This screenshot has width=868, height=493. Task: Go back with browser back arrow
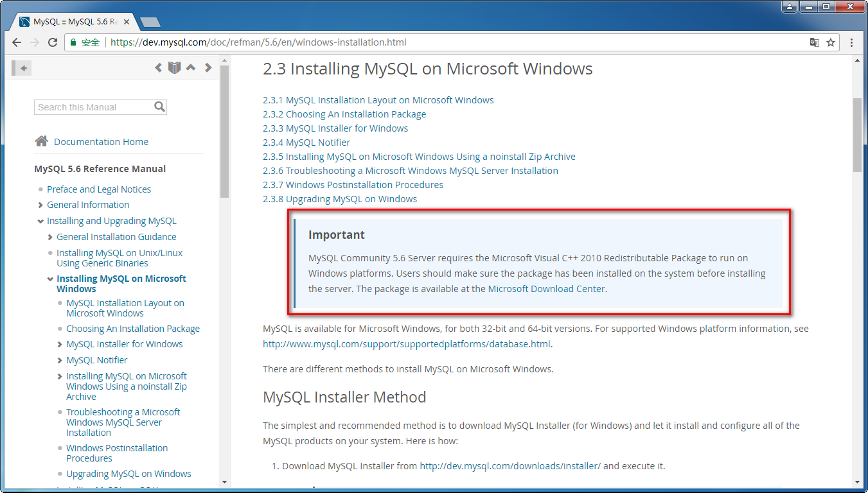[17, 42]
